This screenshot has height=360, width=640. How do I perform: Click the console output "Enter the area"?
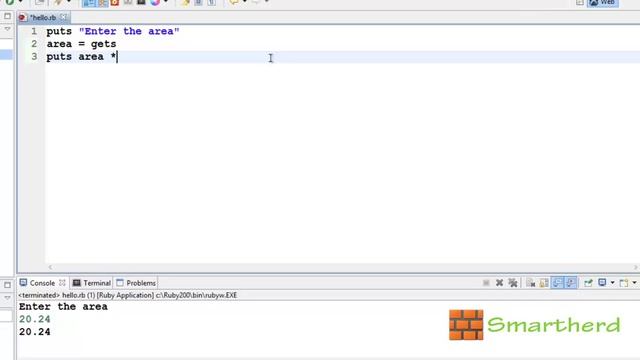pos(63,307)
